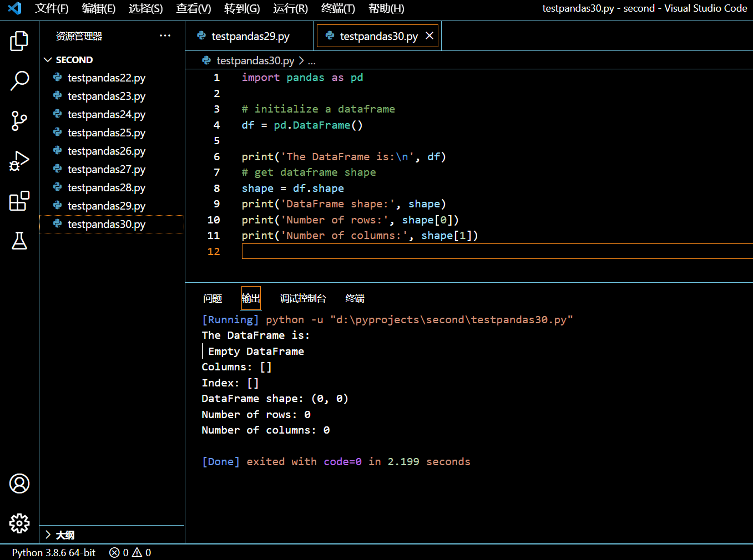
Task: Click the 'shape = df.shape' code line
Action: 292,189
